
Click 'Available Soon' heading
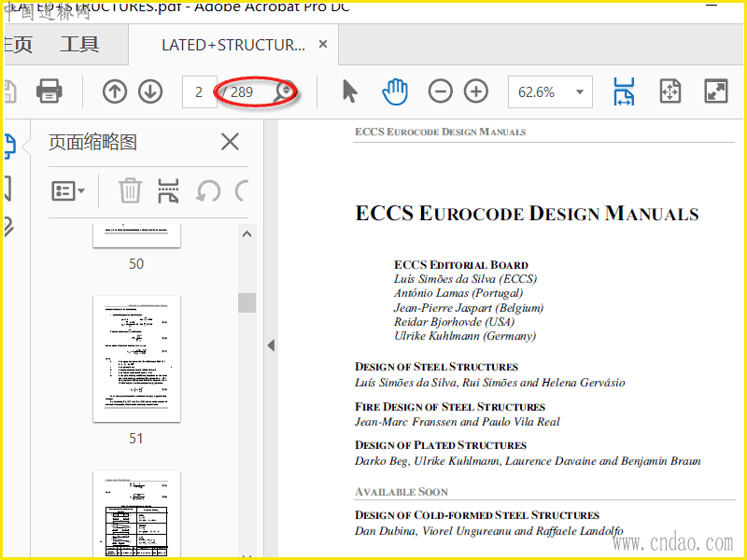pyautogui.click(x=402, y=492)
